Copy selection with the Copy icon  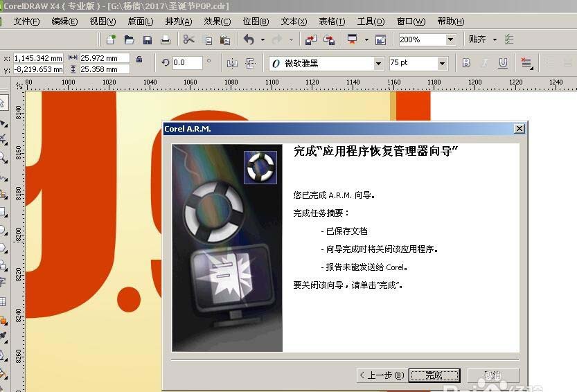pos(208,40)
